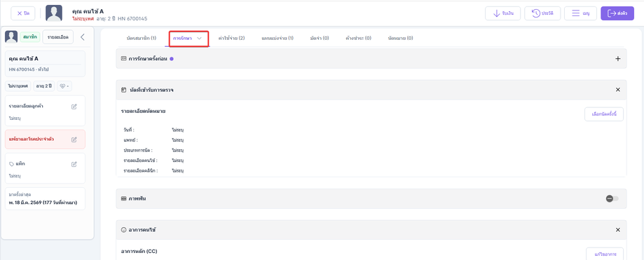Click the face icon beside อาการคนไข้
The image size is (644, 260).
[123, 230]
